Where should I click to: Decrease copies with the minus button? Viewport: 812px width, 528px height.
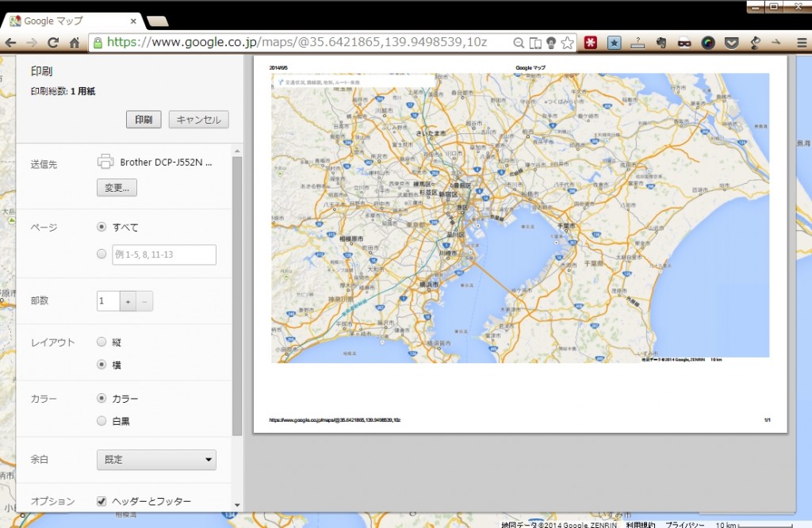(x=144, y=301)
